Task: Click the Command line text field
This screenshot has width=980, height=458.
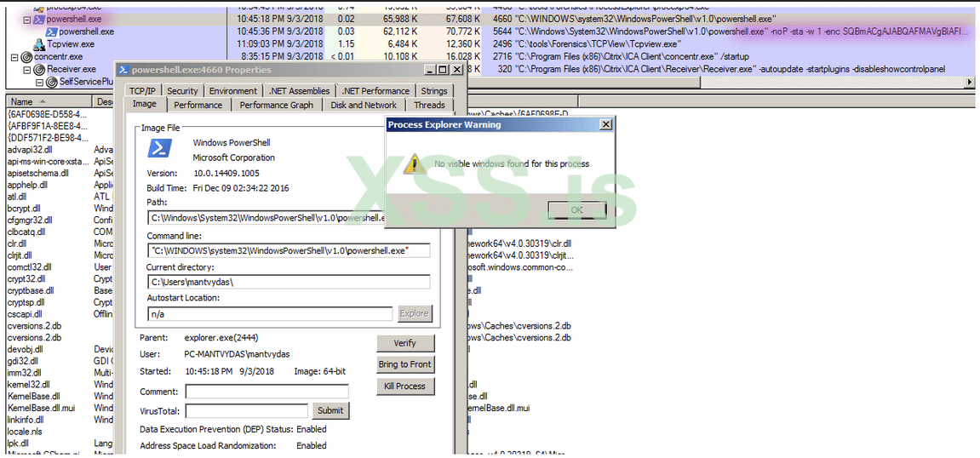Action: click(289, 250)
